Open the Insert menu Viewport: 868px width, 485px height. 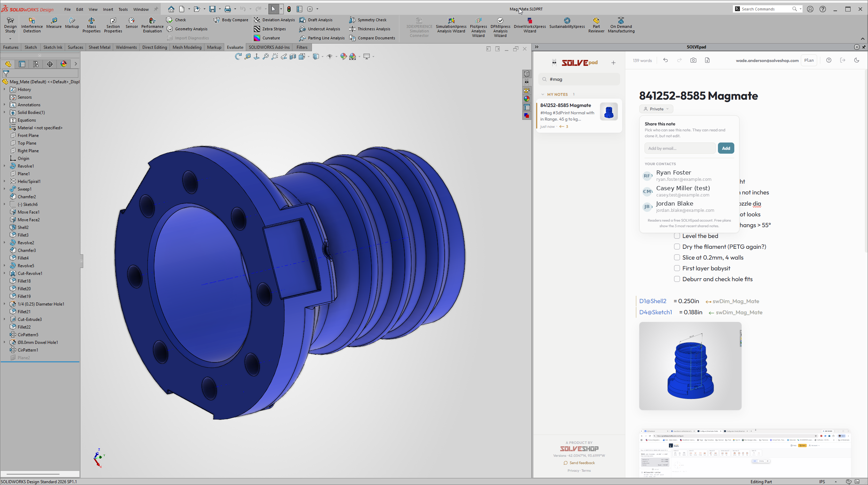[108, 9]
